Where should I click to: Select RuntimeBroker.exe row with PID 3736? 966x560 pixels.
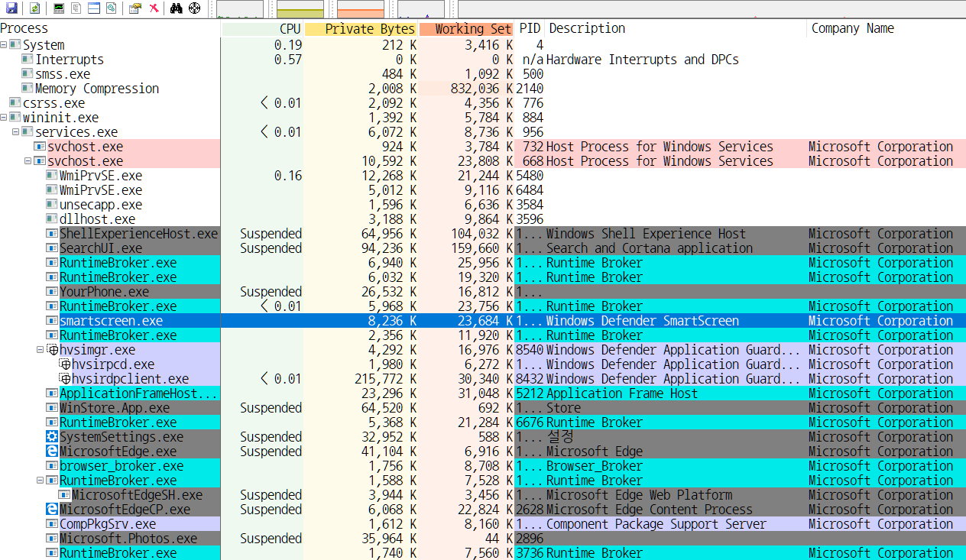(483, 553)
